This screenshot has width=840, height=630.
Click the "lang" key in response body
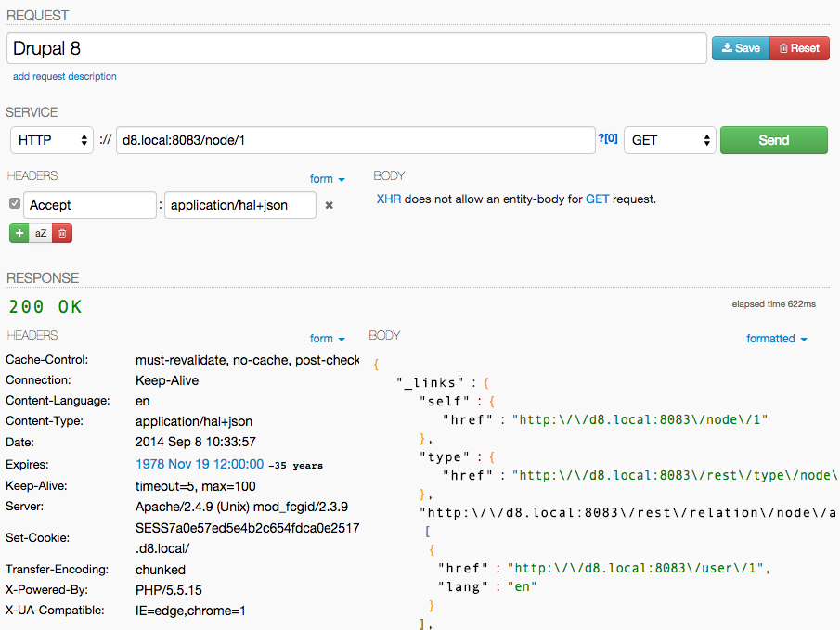(463, 587)
